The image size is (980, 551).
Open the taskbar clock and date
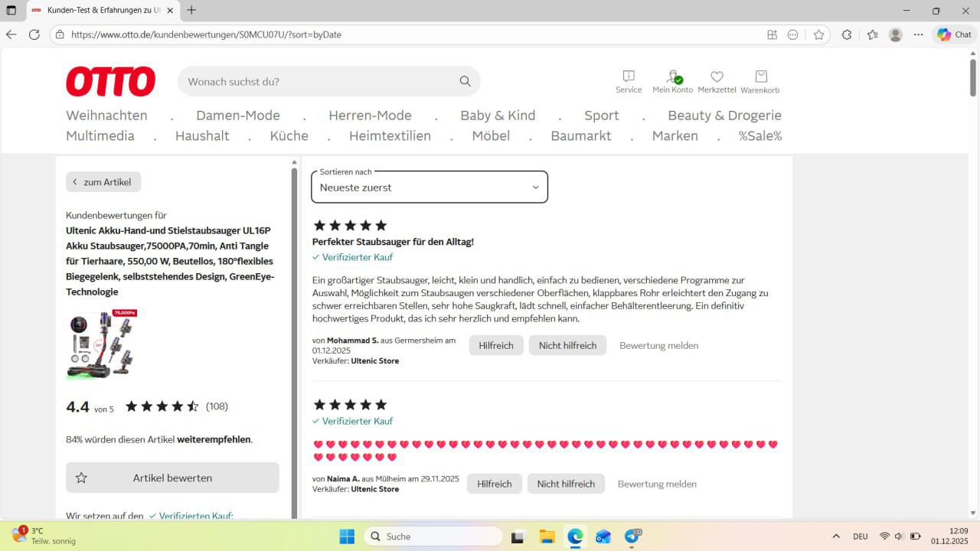[x=949, y=536]
